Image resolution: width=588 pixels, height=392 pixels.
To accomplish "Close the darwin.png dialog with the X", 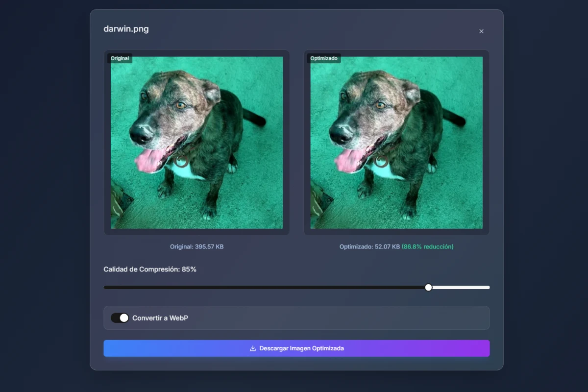I will pos(481,31).
